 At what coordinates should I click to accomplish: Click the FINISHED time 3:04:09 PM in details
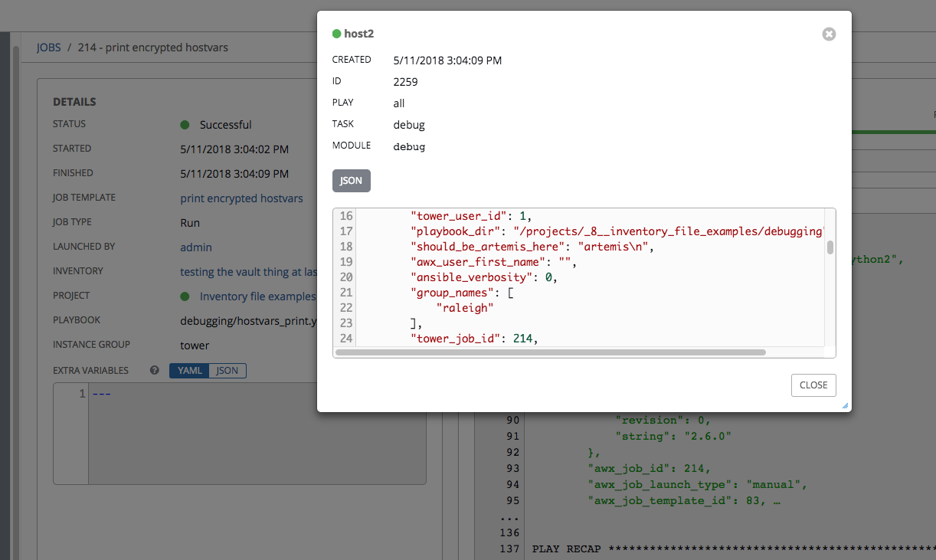click(234, 174)
